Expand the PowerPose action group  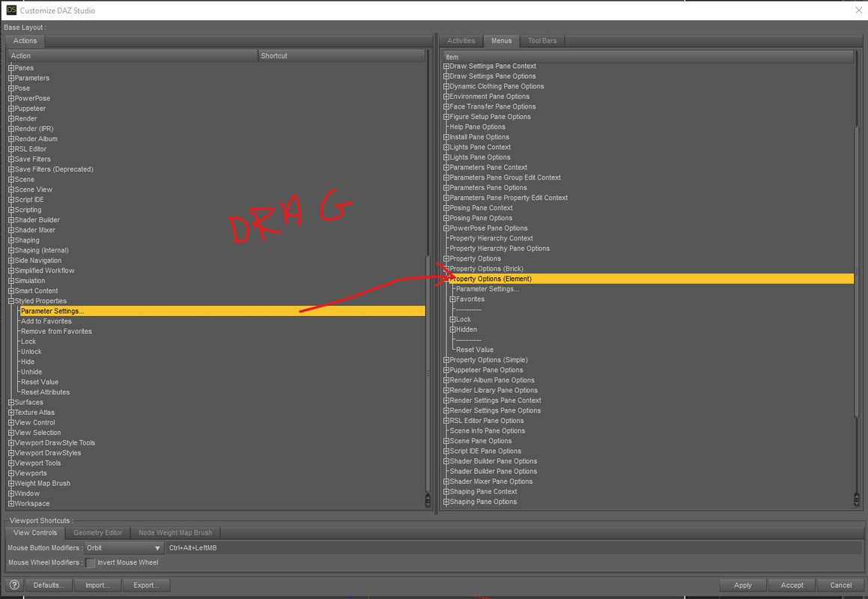point(11,99)
